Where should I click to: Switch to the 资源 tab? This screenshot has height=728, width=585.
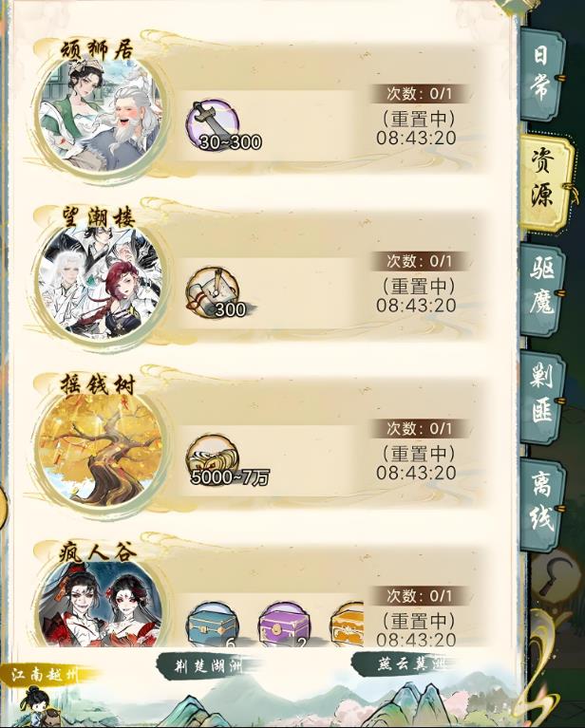546,183
